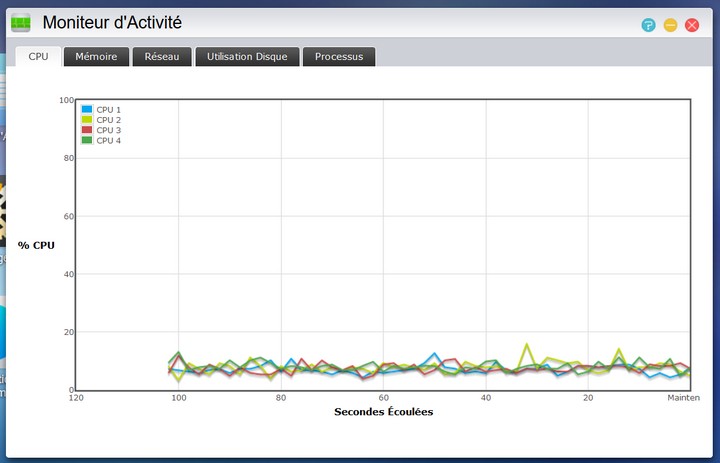Click the Moniteur d'Activité window title
This screenshot has height=463, width=720.
(x=112, y=23)
